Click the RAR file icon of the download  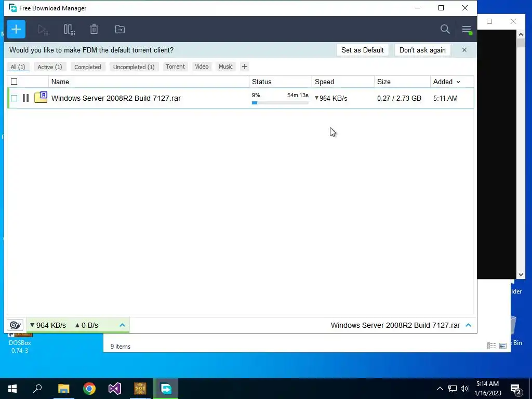coord(41,97)
